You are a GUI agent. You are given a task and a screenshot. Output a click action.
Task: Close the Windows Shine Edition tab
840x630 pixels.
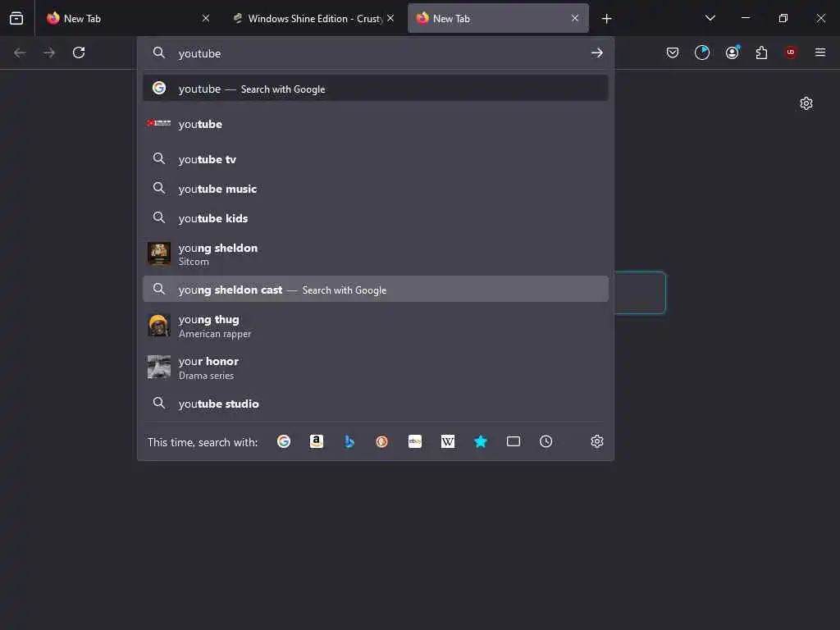pos(390,18)
